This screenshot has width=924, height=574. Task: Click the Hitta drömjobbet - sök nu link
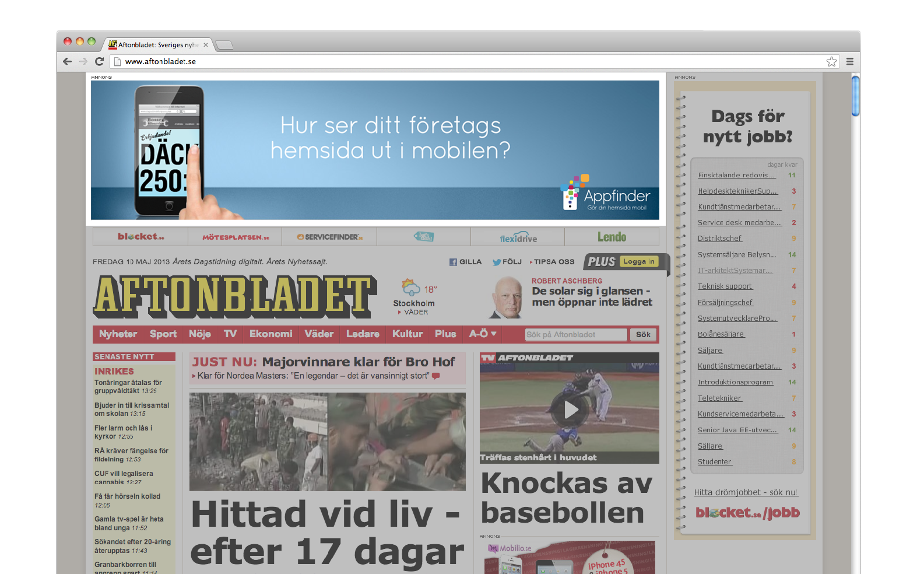[746, 492]
